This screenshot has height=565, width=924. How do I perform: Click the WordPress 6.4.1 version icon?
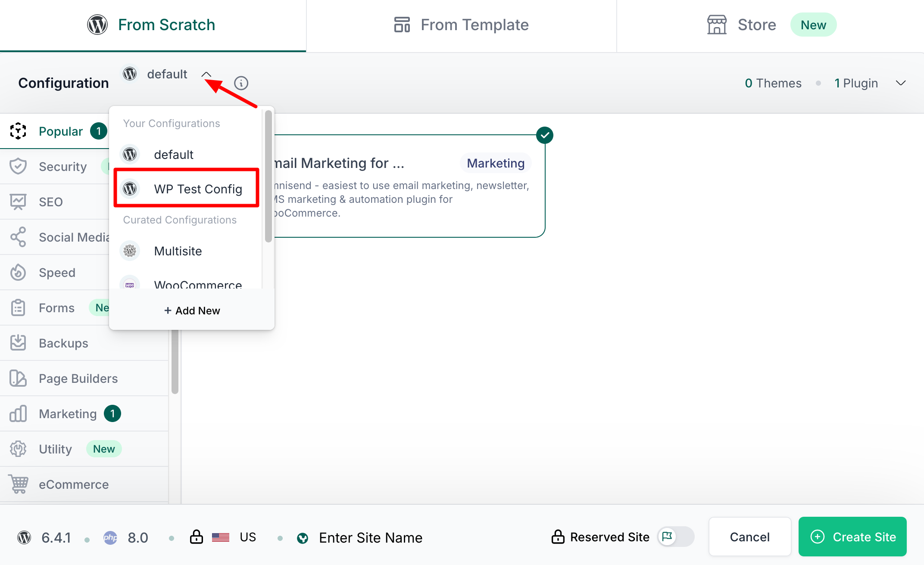pyautogui.click(x=24, y=537)
